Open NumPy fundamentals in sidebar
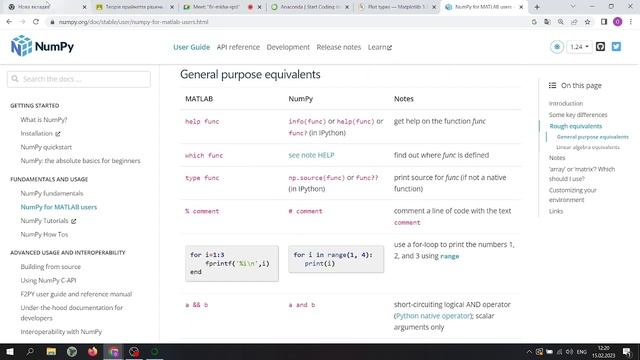The width and height of the screenshot is (640, 360). pyautogui.click(x=52, y=193)
